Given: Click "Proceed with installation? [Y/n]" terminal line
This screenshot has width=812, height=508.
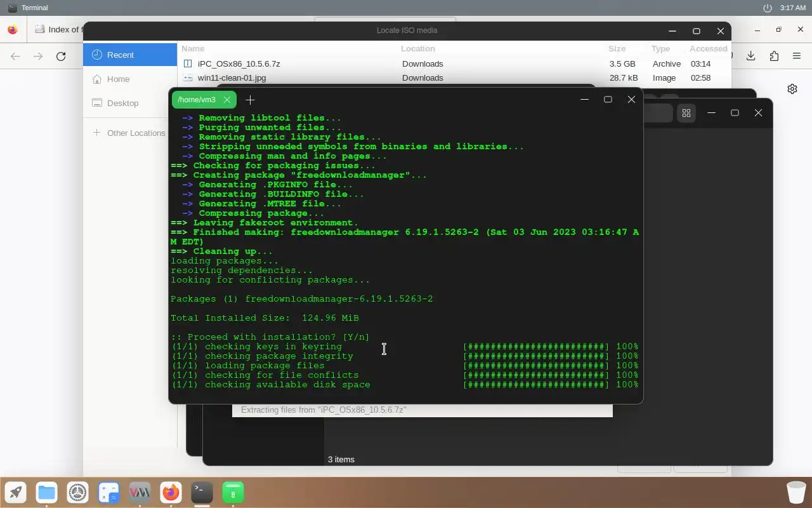Looking at the screenshot, I should point(270,337).
